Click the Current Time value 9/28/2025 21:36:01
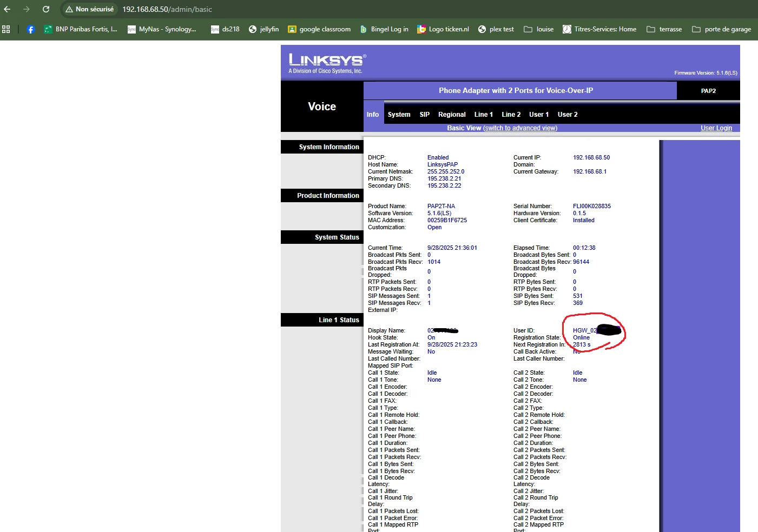Image resolution: width=758 pixels, height=532 pixels. pyautogui.click(x=452, y=248)
